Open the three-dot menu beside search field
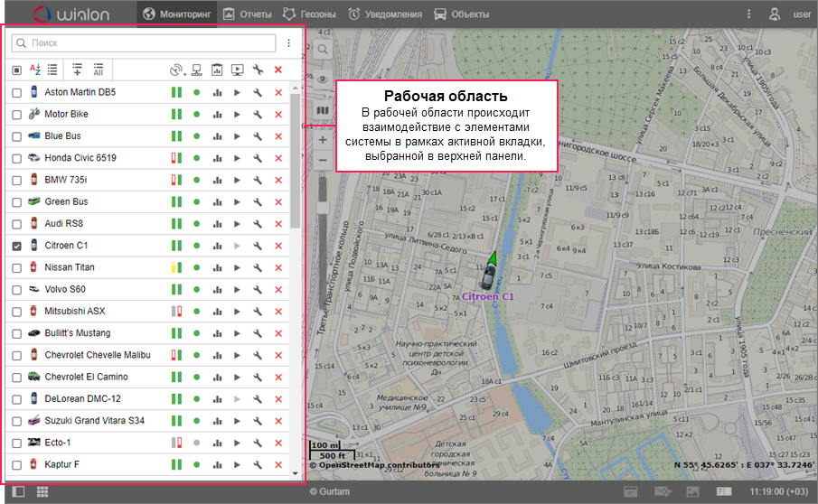 (x=289, y=42)
